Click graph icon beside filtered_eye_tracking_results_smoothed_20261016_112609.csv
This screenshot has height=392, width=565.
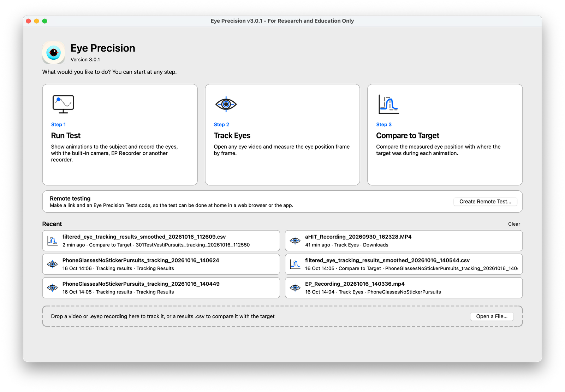(53, 241)
